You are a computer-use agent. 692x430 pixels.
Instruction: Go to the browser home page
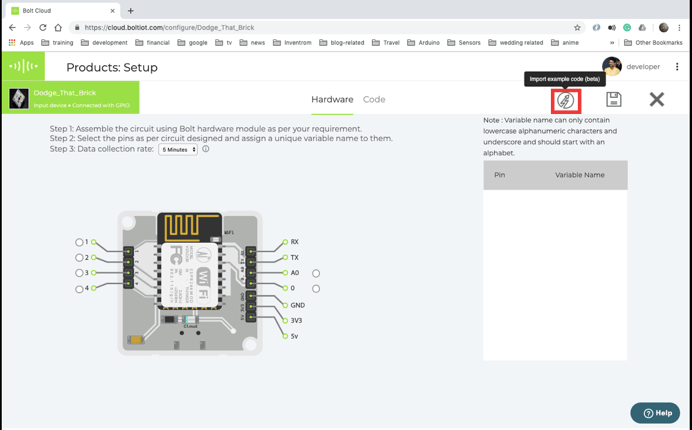(x=58, y=27)
